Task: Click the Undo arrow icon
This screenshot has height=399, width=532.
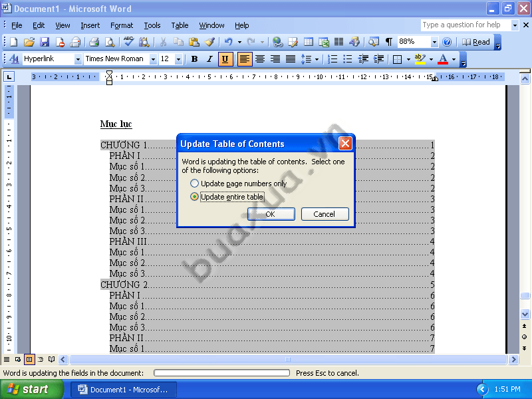Action: pyautogui.click(x=229, y=42)
